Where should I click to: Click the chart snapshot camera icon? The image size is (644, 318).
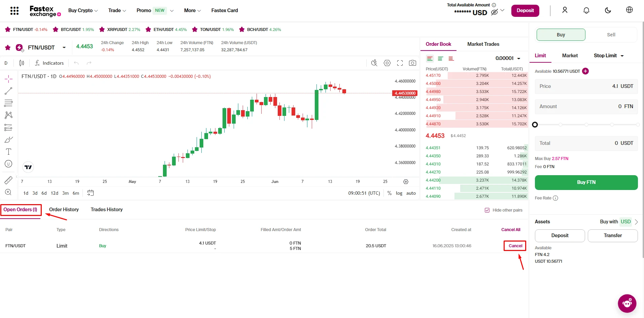click(x=412, y=63)
